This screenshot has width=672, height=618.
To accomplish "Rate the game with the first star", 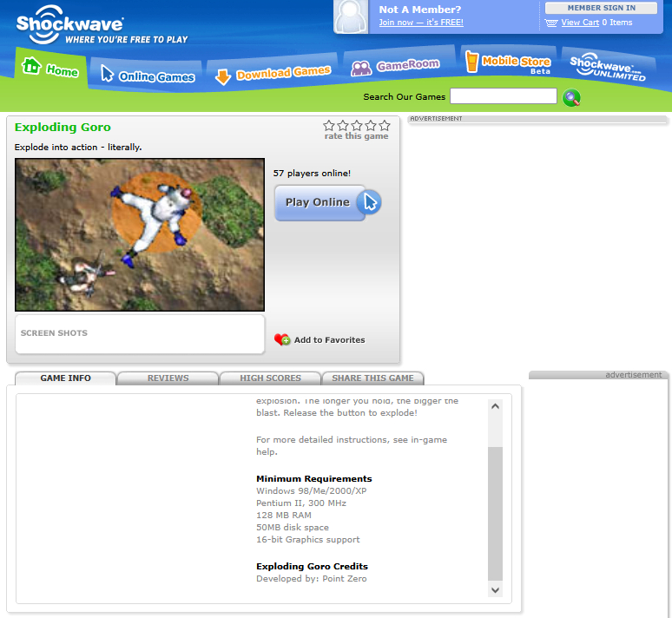I will coord(329,126).
